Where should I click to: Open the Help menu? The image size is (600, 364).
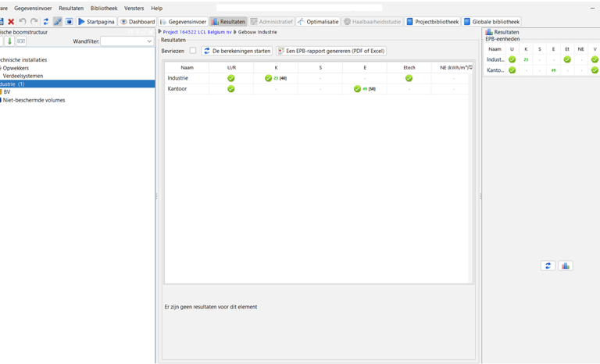click(156, 8)
